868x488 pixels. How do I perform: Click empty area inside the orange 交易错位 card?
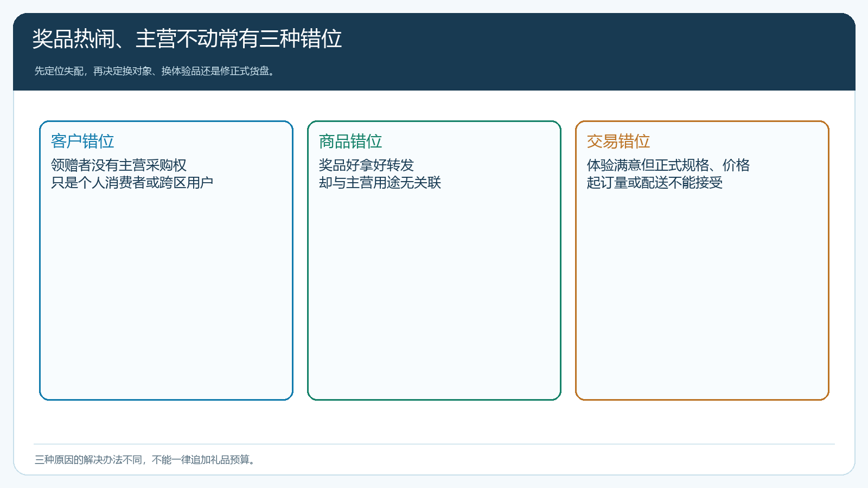[x=702, y=293]
